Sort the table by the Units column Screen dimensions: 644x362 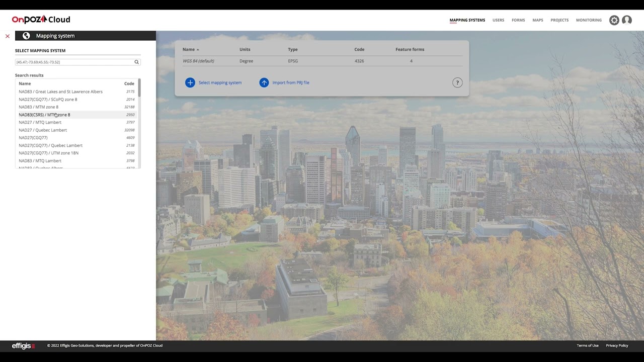(245, 49)
